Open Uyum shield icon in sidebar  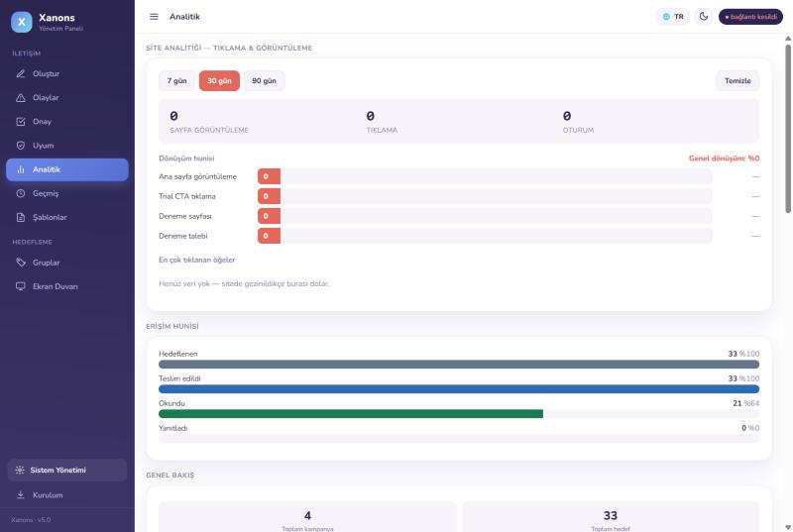coord(20,146)
